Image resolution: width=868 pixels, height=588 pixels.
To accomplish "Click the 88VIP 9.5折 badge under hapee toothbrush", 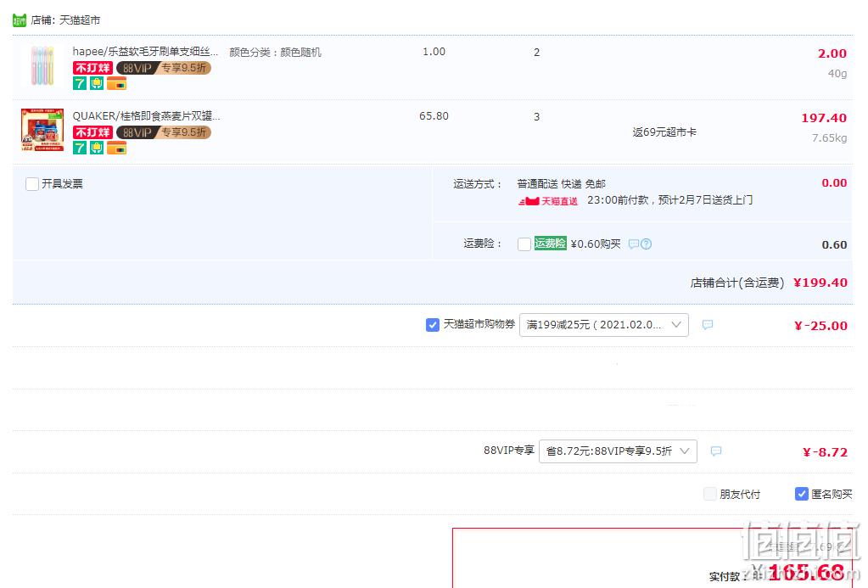I will 163,68.
